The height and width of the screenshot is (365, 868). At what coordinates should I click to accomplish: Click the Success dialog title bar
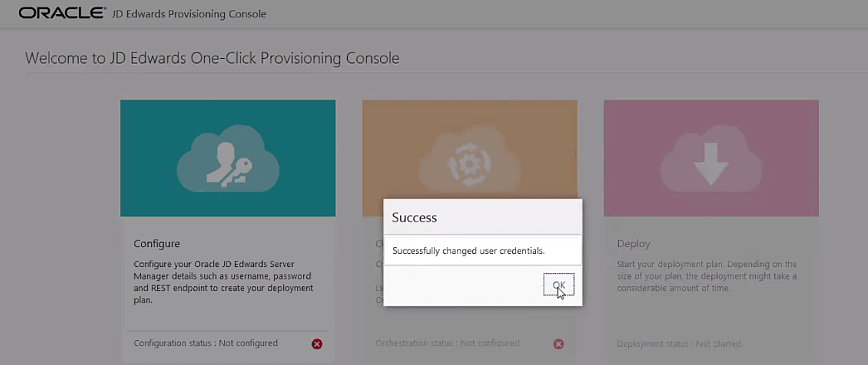(483, 217)
